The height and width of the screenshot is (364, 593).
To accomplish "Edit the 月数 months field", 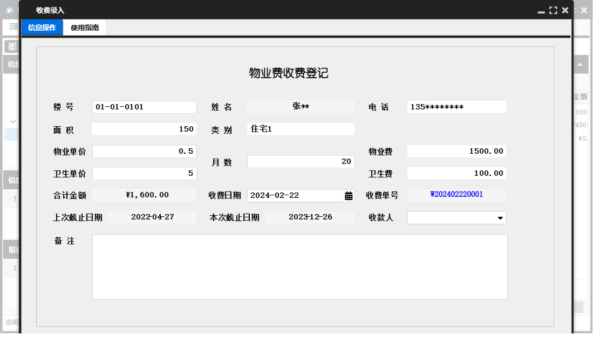I will click(x=300, y=161).
